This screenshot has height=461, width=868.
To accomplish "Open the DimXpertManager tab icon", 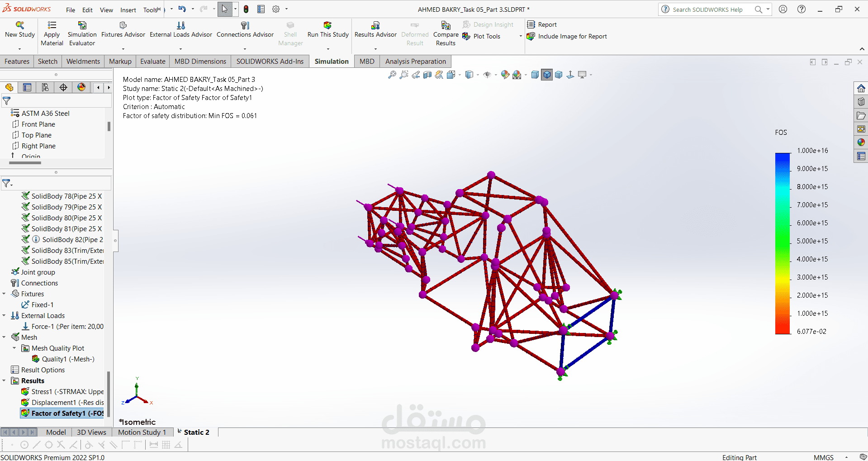I will click(x=63, y=87).
